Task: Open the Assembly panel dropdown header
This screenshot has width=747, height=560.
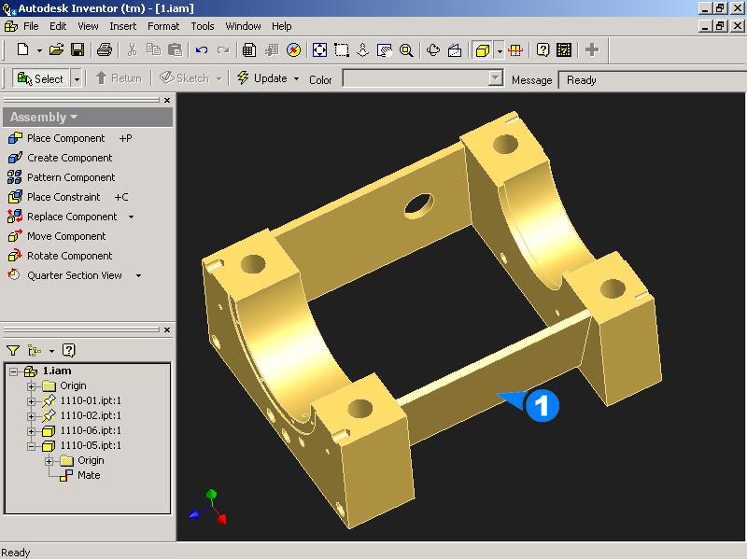Action: [x=44, y=117]
